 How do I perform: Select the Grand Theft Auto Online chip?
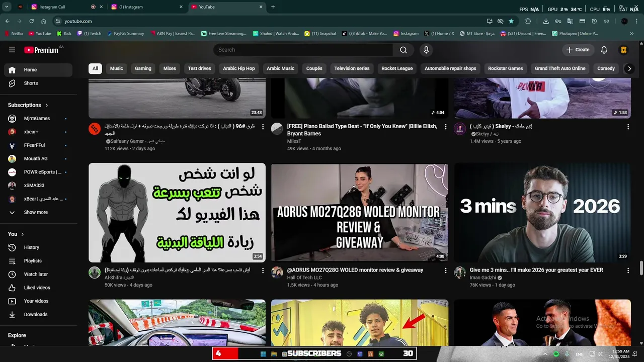point(560,68)
